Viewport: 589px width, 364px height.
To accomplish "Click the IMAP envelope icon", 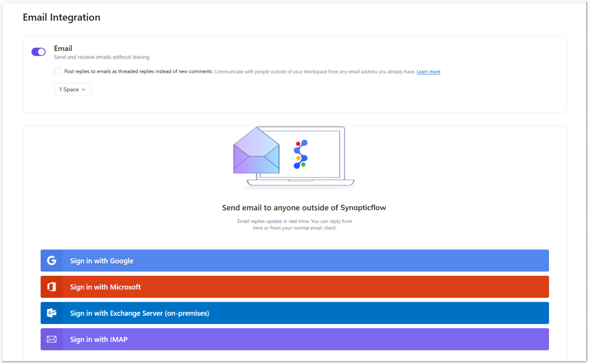I will [52, 339].
